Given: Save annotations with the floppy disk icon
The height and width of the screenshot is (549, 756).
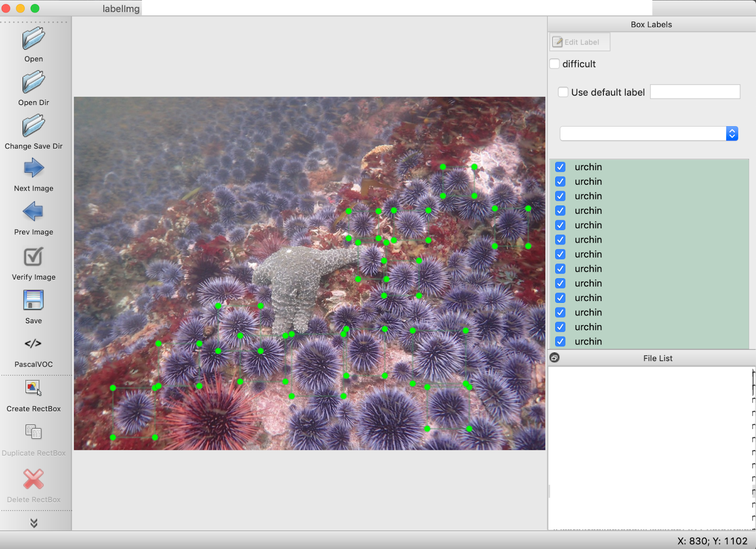Looking at the screenshot, I should pos(34,300).
